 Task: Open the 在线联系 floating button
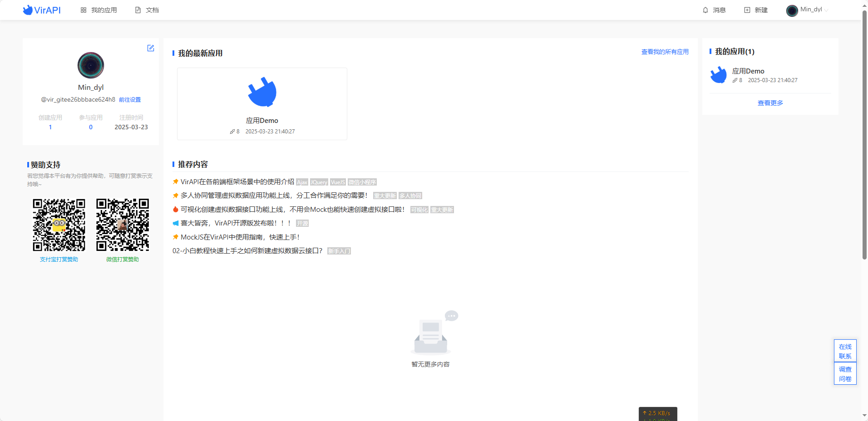845,351
